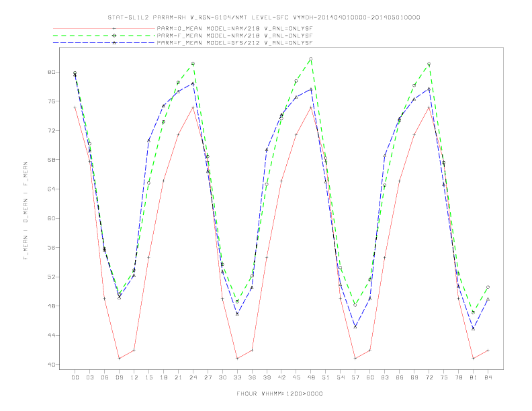The height and width of the screenshot is (411, 532).
Task: Click the x-axis tick label 12
Action: 134,377
